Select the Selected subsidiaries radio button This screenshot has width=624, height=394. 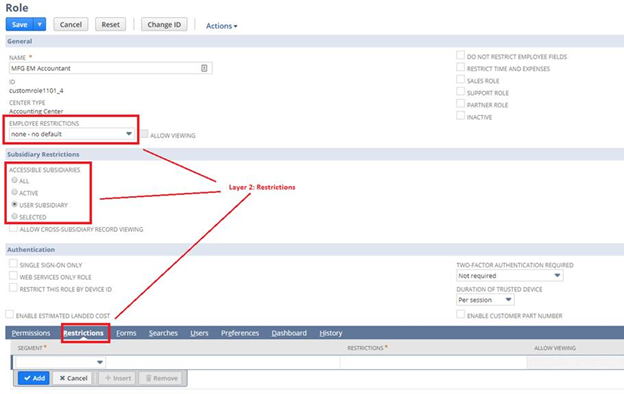[x=15, y=217]
